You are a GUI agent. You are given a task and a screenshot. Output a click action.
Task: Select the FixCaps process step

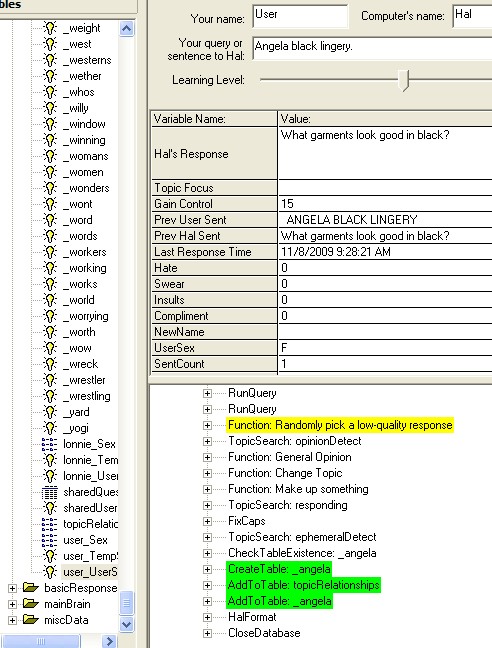tap(247, 521)
